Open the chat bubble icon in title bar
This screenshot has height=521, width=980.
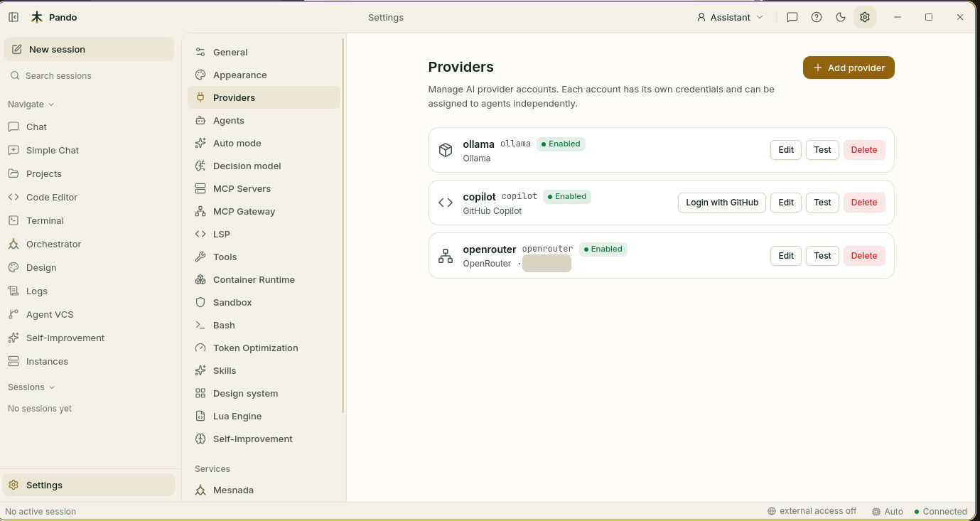[x=792, y=17]
